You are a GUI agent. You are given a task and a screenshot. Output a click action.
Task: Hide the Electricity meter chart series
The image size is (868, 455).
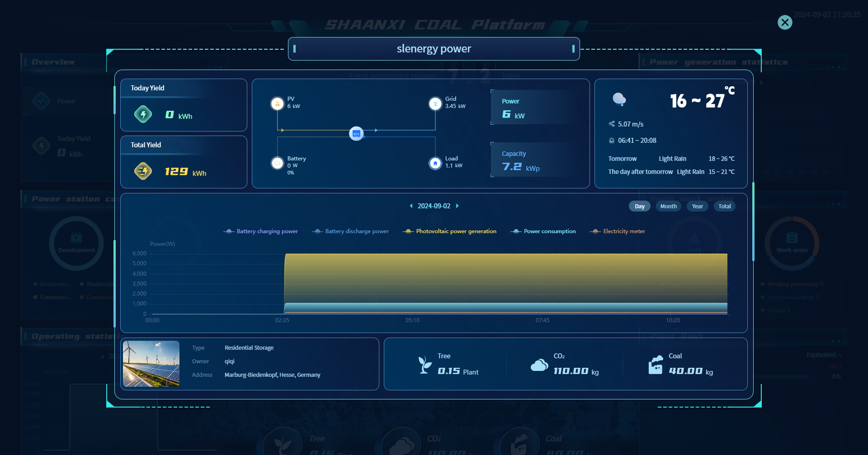(618, 231)
